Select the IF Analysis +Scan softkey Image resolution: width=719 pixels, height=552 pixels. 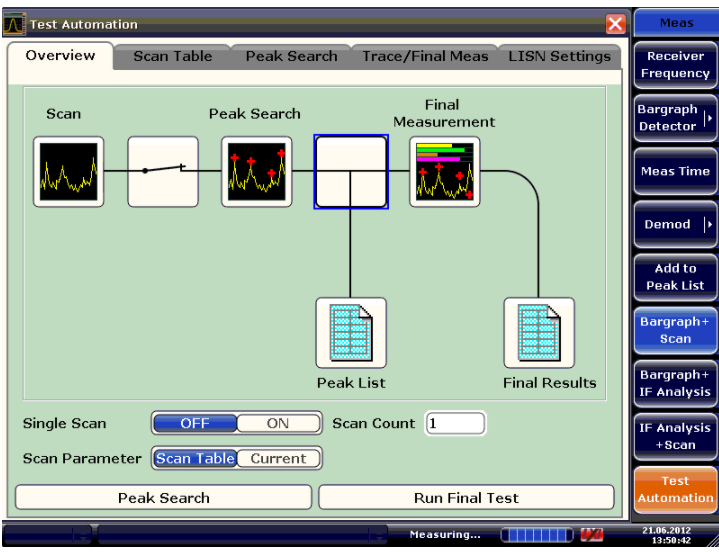[675, 436]
